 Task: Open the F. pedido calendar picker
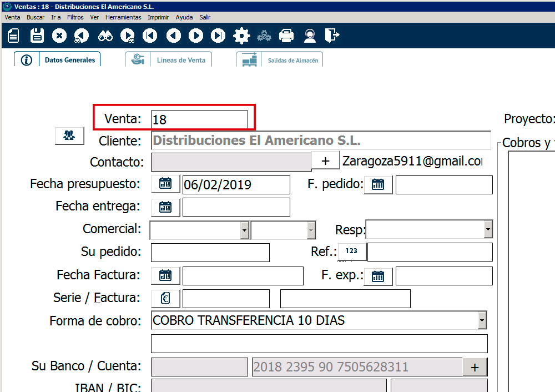coord(378,184)
